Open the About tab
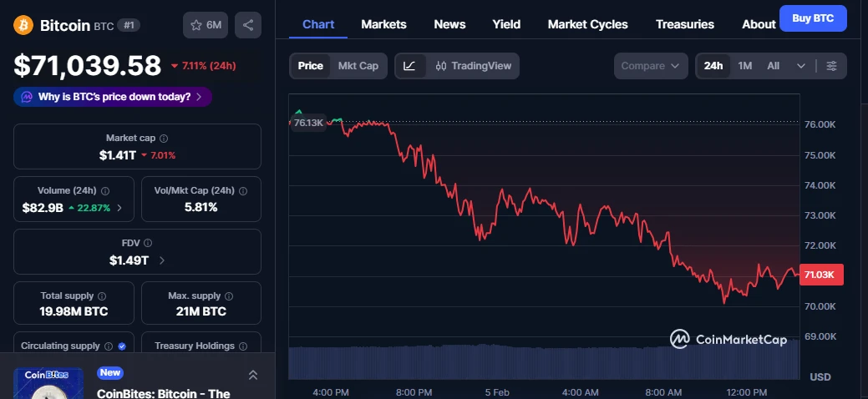 pyautogui.click(x=759, y=24)
